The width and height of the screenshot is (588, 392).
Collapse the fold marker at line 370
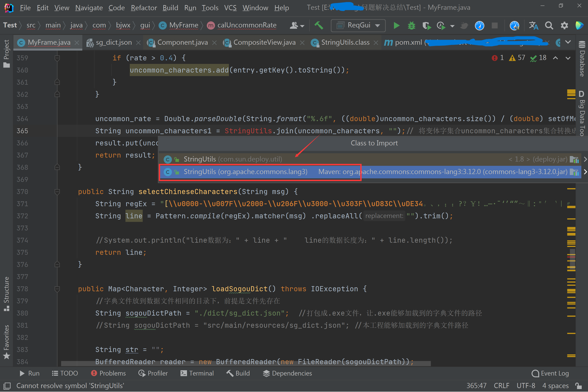[x=57, y=192]
